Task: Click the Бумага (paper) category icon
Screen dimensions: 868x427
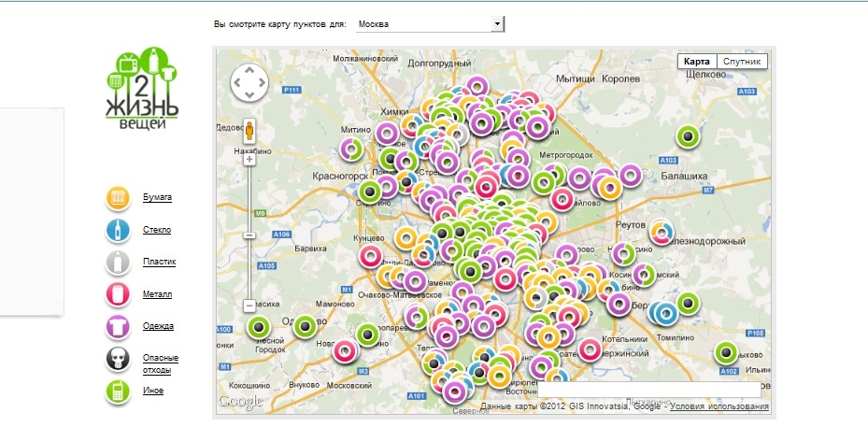Action: (x=117, y=198)
